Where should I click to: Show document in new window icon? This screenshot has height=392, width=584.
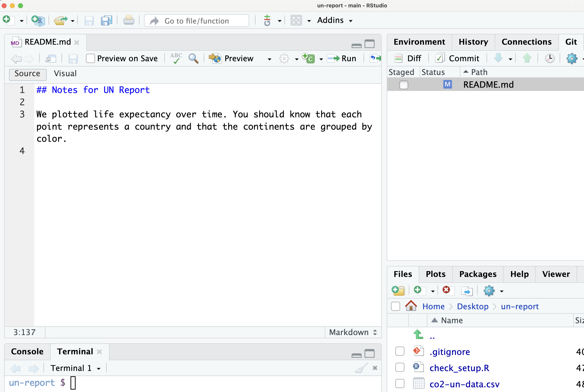[x=51, y=59]
